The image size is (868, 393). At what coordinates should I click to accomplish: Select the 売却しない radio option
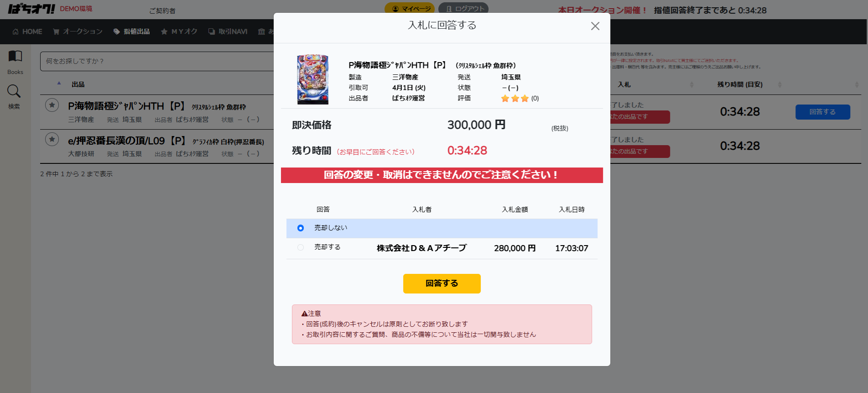tap(301, 228)
